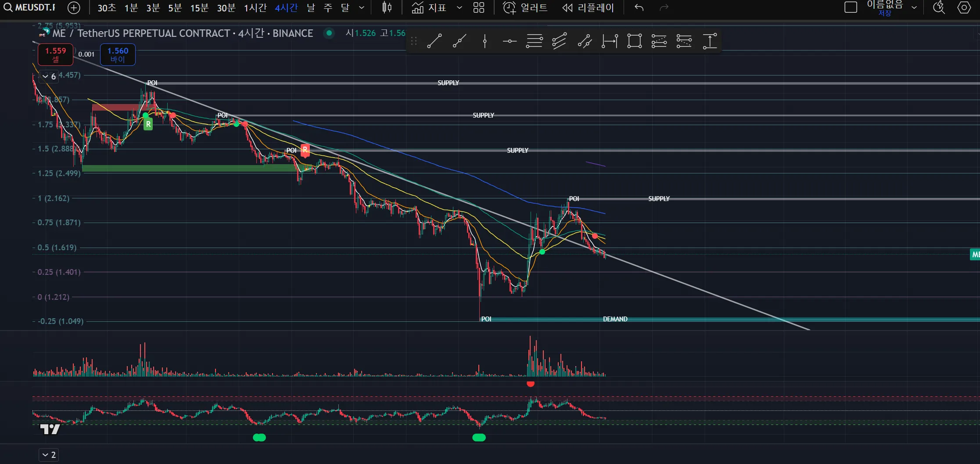
Task: Select the 30초 timeframe
Action: [x=107, y=8]
